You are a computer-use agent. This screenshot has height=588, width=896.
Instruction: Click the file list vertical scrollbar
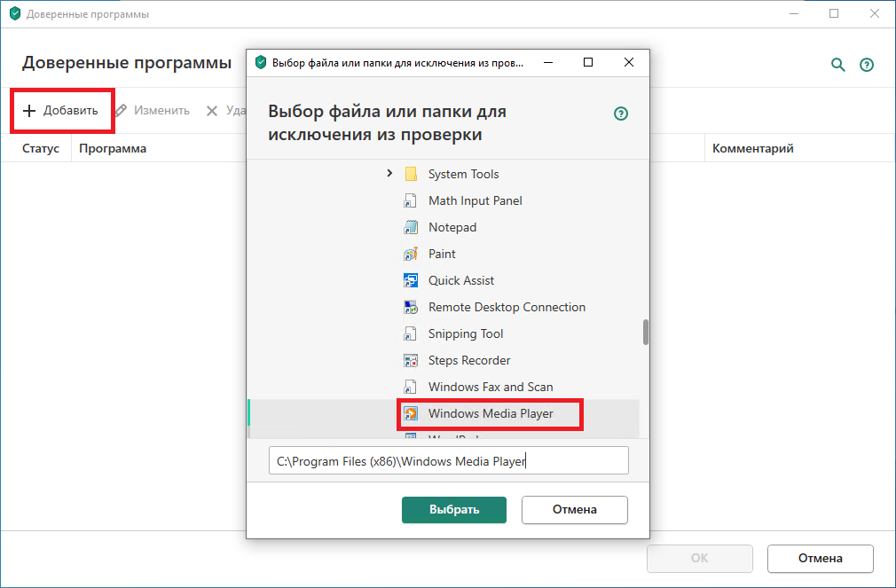pos(646,332)
